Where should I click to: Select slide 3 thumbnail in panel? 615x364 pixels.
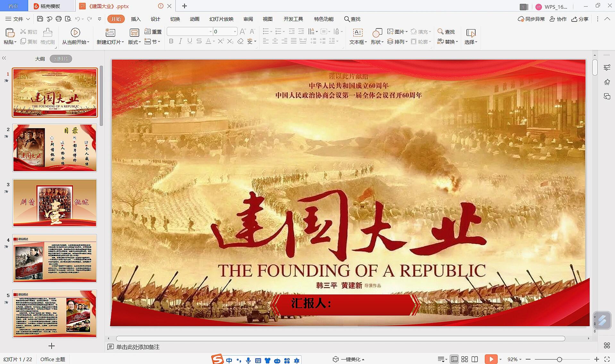55,203
